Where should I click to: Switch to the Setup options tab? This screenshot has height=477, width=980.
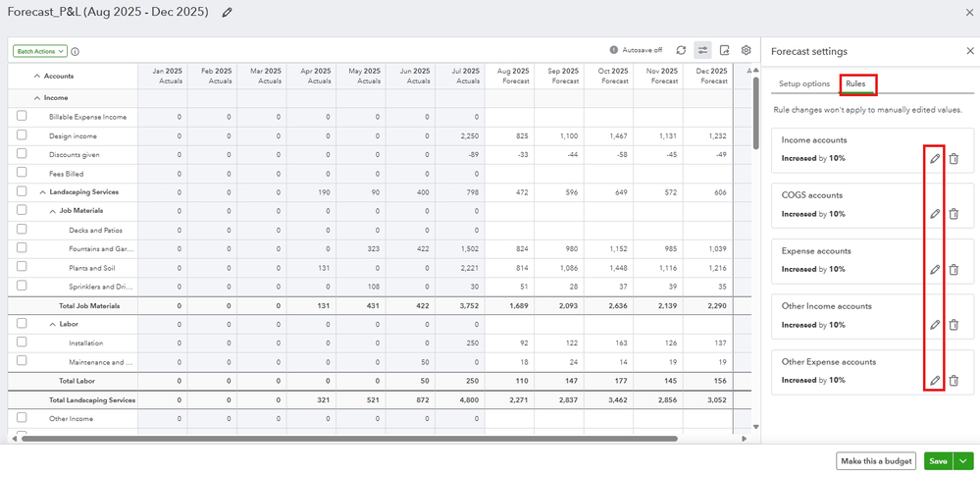804,84
